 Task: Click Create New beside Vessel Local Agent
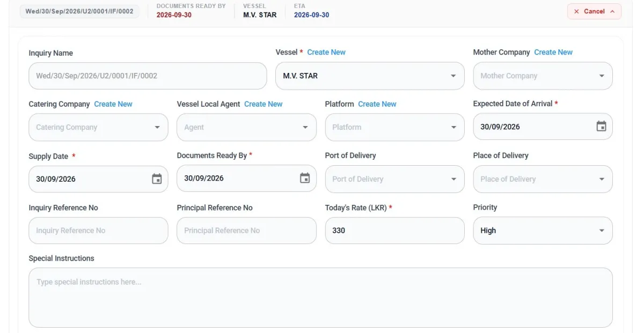coord(263,104)
